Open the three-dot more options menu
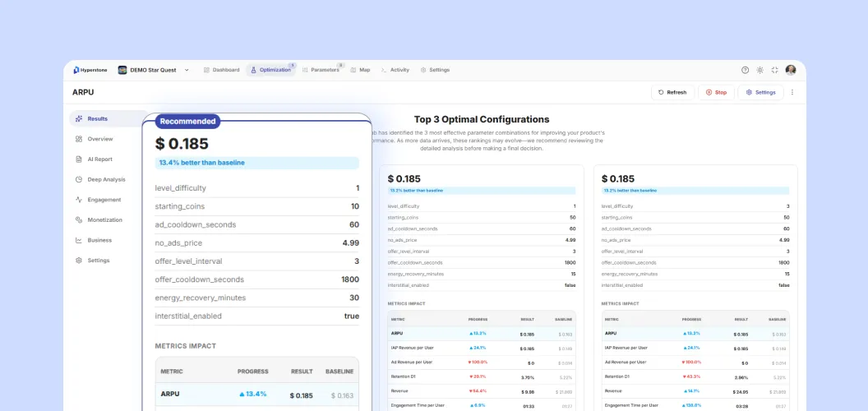 [792, 93]
